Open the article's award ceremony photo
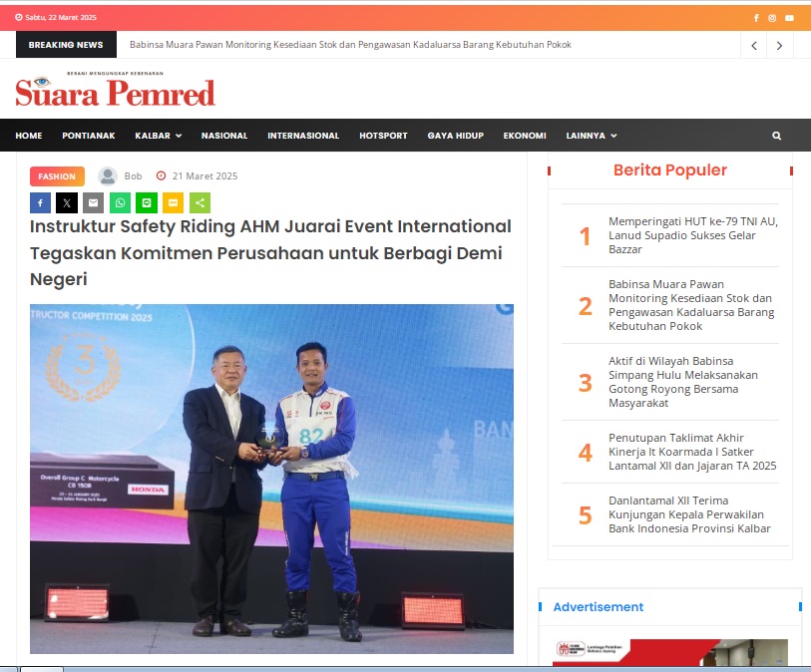Viewport: 811px width, 672px height. click(x=271, y=479)
